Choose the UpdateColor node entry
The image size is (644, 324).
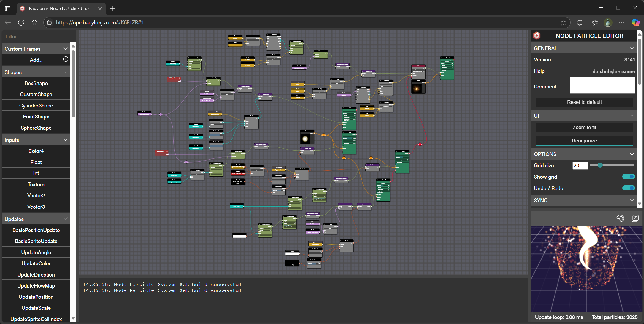[36, 263]
